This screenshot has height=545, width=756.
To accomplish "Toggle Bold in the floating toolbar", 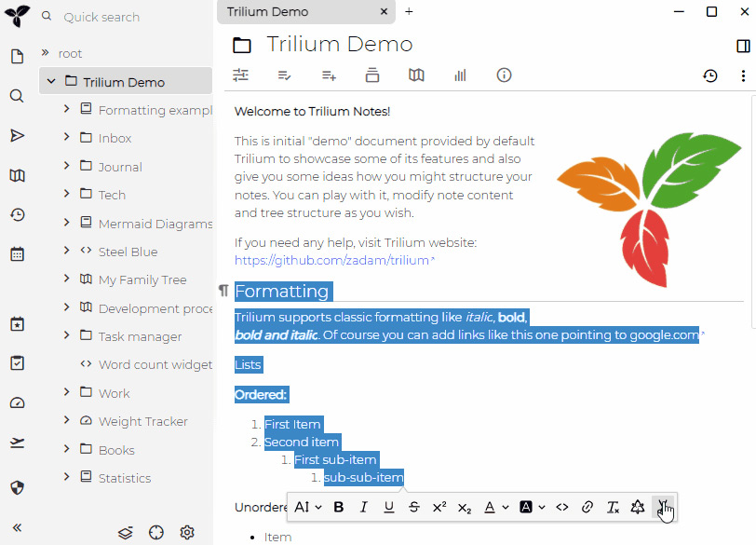I will tap(339, 507).
